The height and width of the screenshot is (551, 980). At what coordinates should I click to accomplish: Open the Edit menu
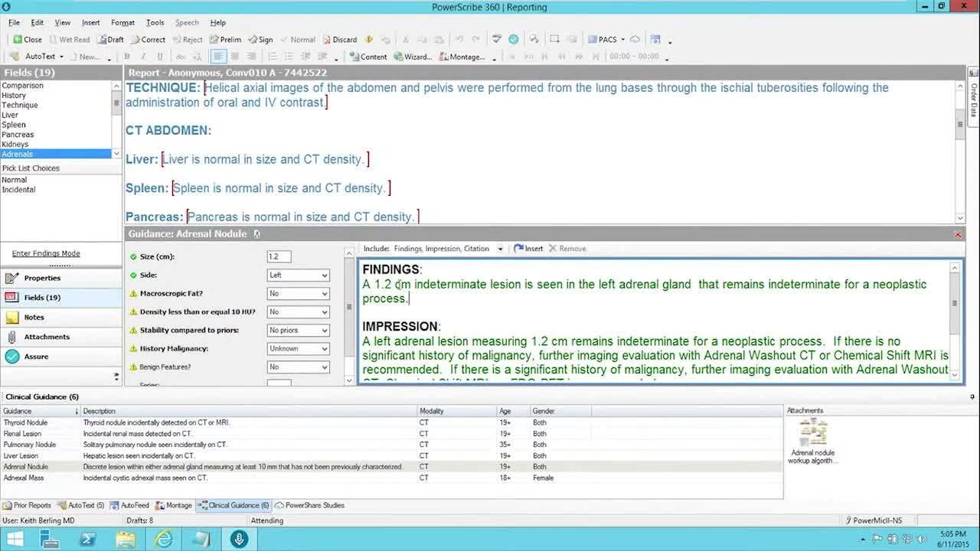coord(37,23)
